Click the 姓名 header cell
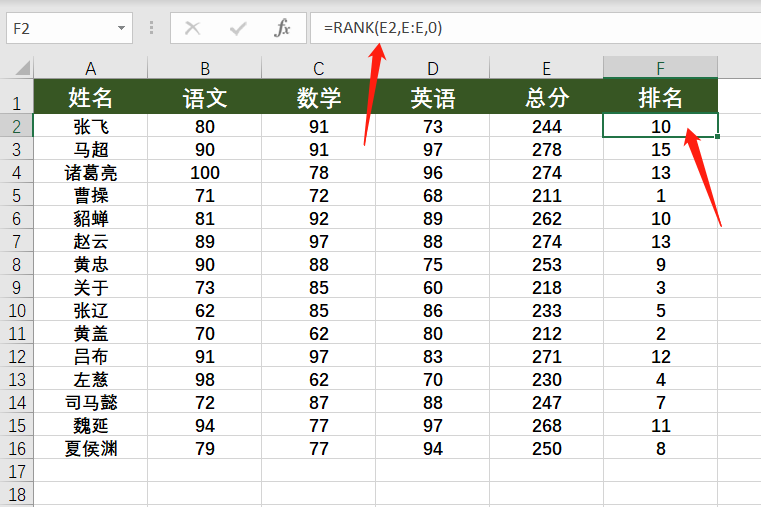 coord(90,97)
